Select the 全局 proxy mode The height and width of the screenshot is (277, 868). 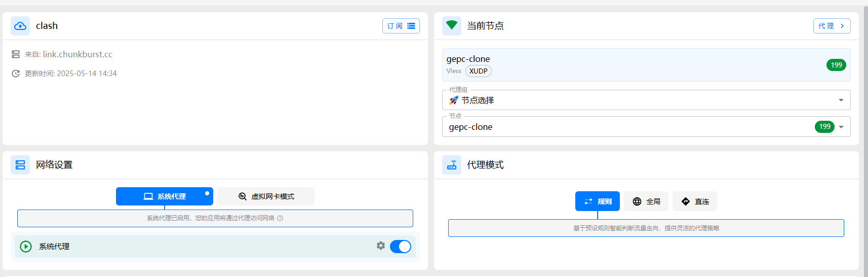[x=646, y=201]
